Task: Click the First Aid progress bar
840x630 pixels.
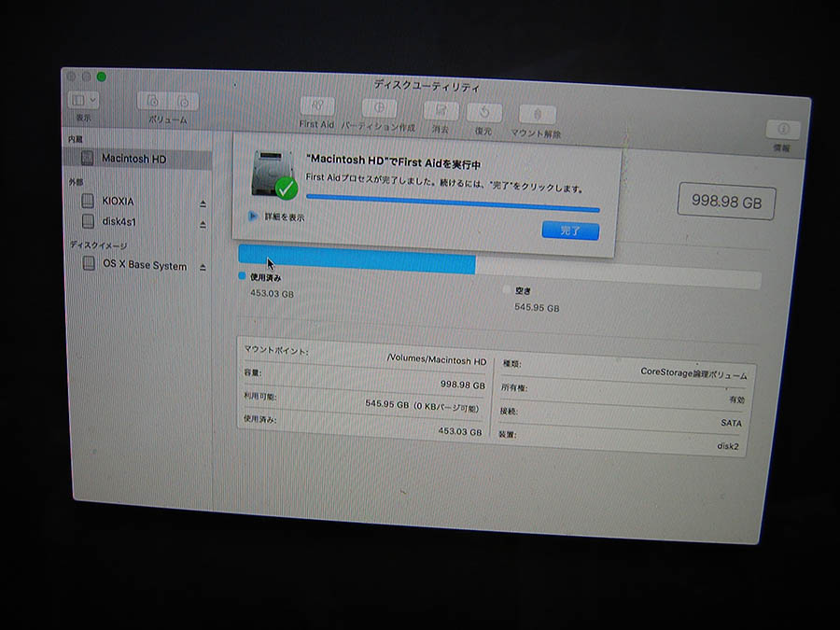Action: click(x=453, y=203)
